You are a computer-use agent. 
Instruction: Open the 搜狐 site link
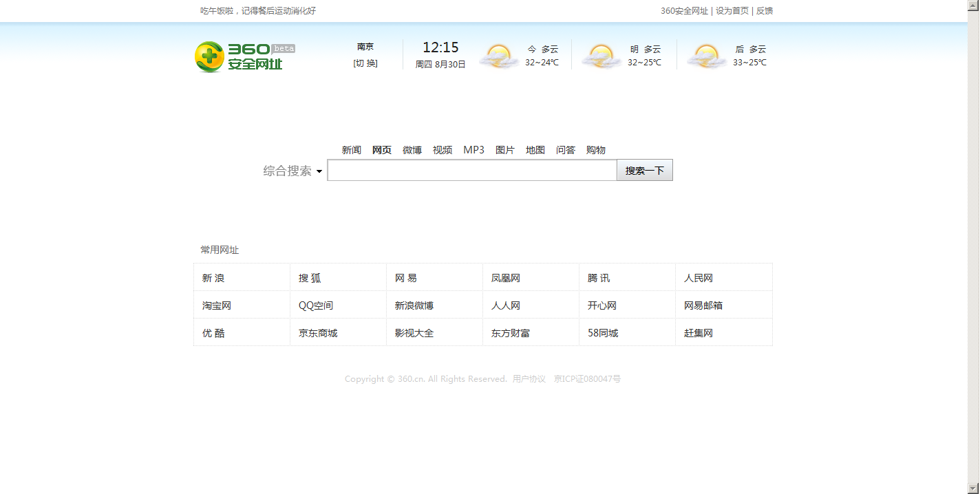point(310,278)
